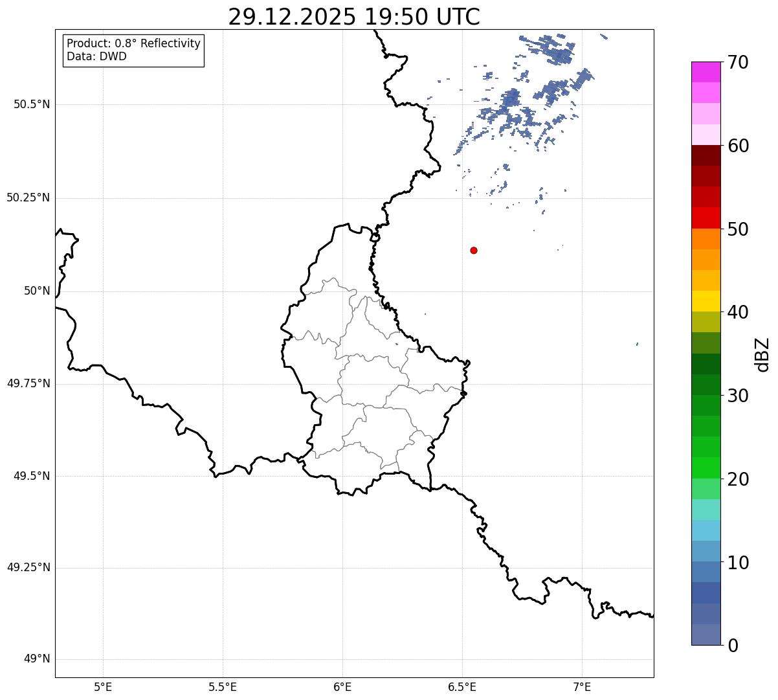Pick the dark maroon swatch below 60

[706, 155]
